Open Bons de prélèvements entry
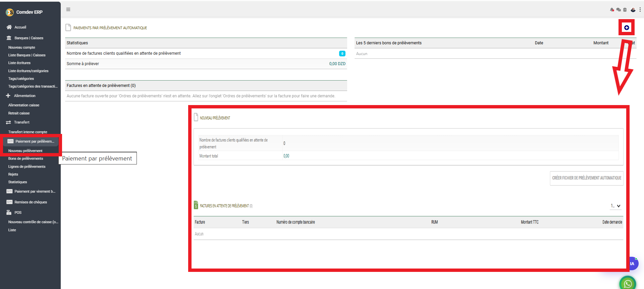 [x=26, y=158]
